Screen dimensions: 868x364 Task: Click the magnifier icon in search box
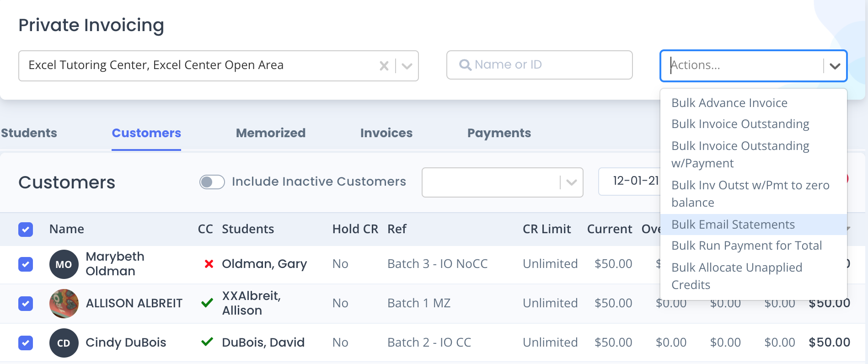465,65
